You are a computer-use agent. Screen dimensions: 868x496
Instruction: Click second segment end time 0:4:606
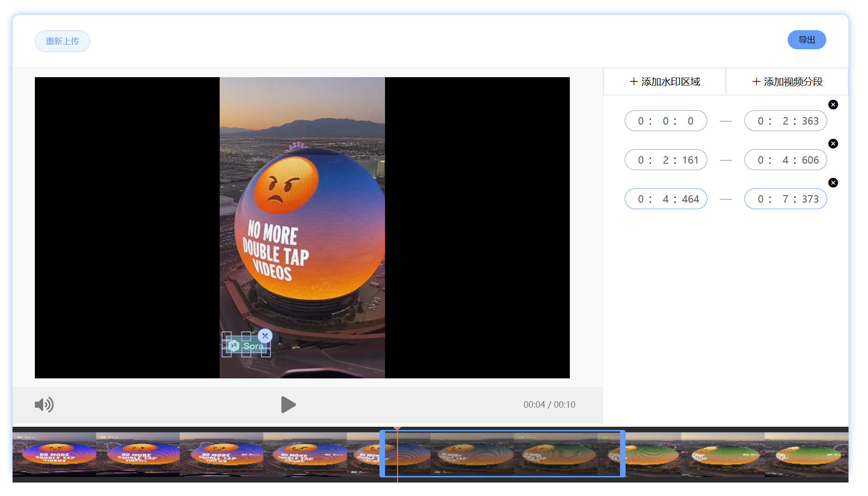[x=785, y=160]
